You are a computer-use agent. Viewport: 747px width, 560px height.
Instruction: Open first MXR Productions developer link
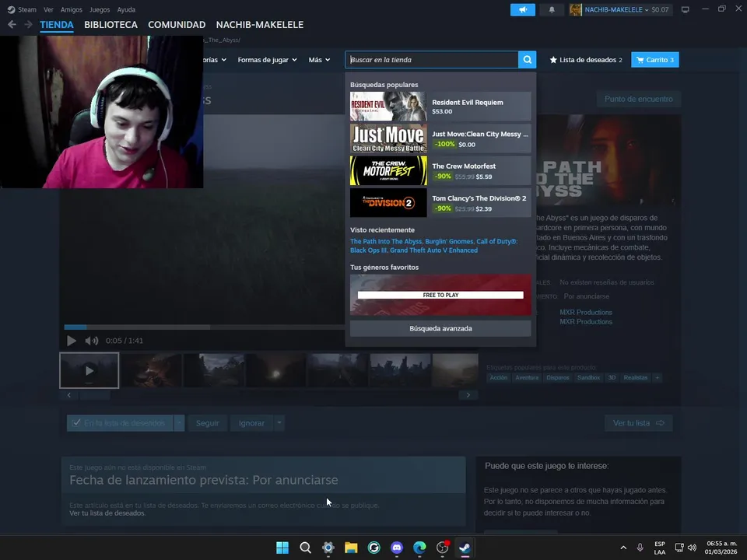click(586, 313)
